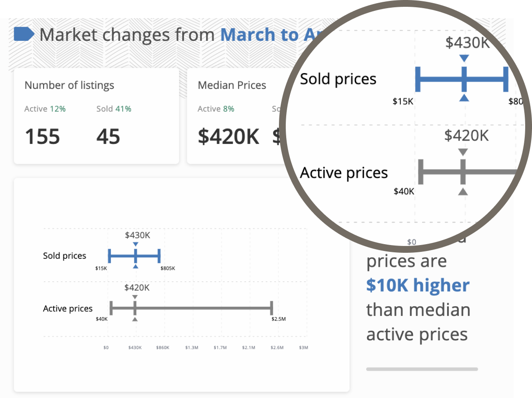Click the gray horizontal bar below "active prices" text
The image size is (532, 398).
(422, 369)
